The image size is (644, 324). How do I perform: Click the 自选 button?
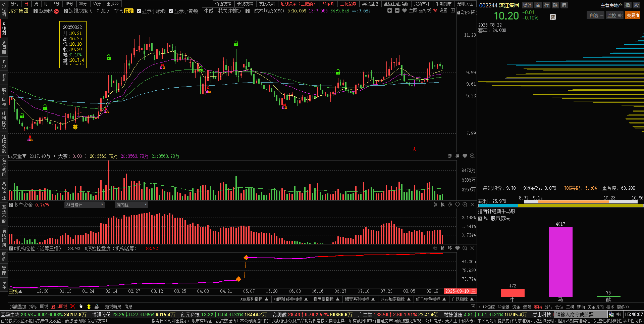(x=596, y=15)
